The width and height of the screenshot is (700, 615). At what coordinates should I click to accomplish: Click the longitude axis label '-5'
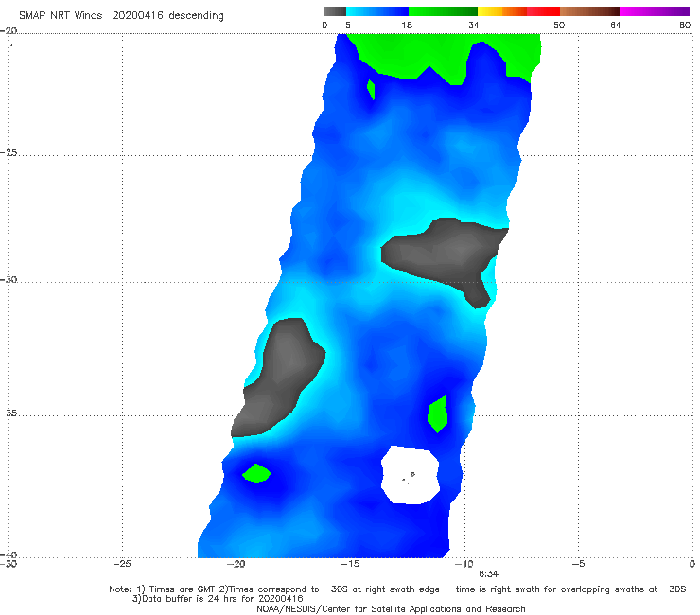578,564
